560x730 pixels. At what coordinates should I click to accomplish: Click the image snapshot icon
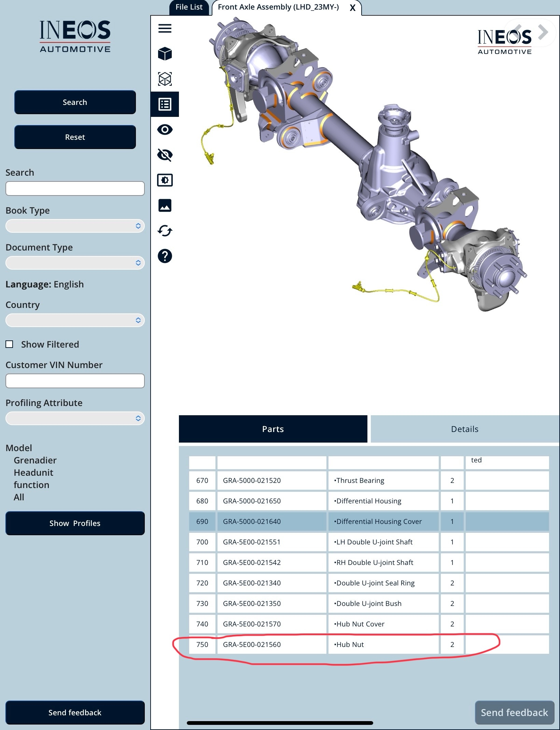[165, 205]
